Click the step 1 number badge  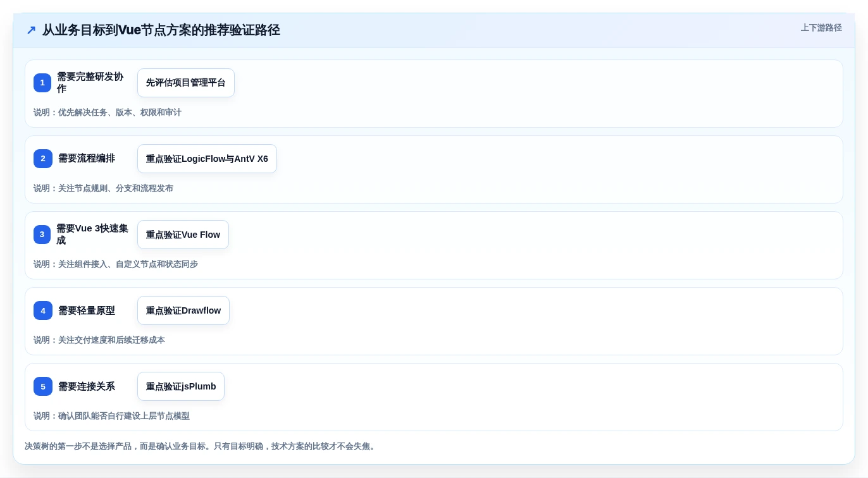pyautogui.click(x=42, y=83)
